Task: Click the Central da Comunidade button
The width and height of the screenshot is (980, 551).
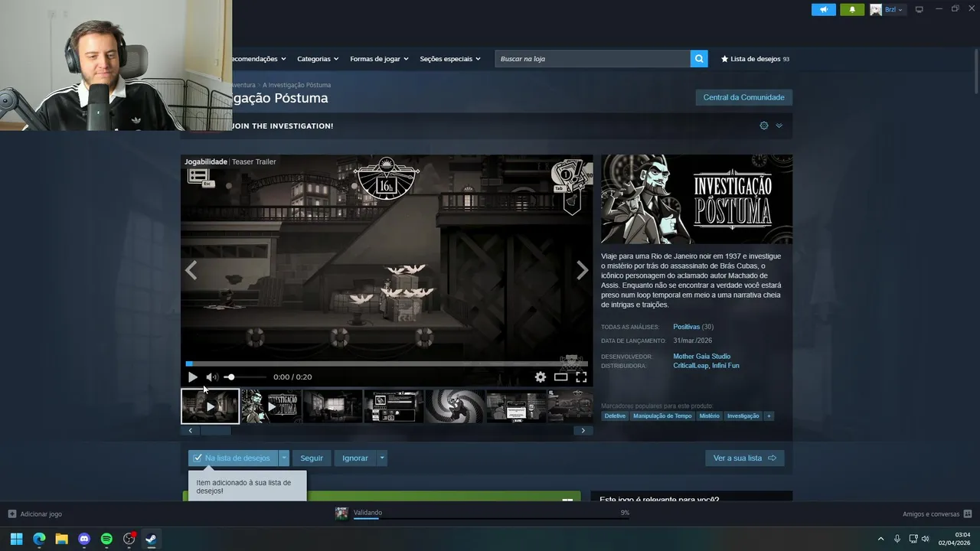Action: (743, 97)
